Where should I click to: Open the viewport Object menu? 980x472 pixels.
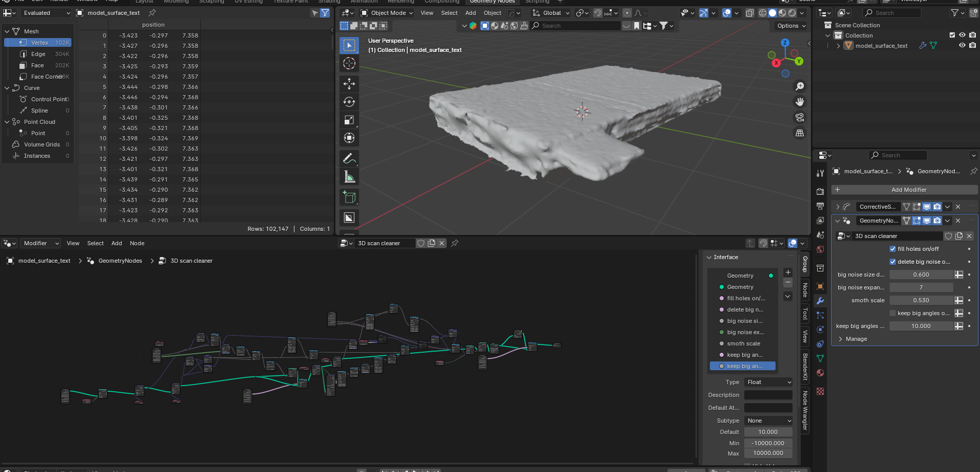pos(492,13)
